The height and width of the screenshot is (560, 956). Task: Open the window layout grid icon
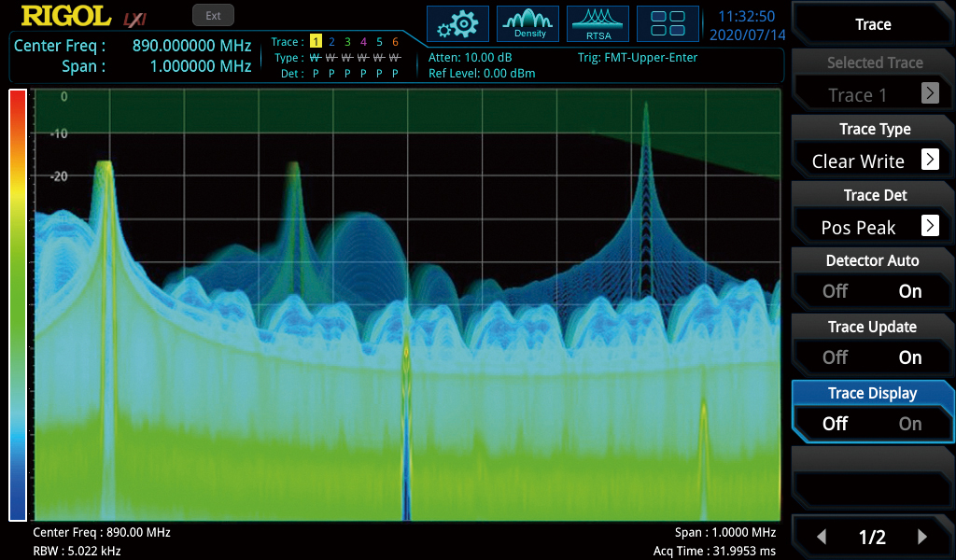coord(668,23)
